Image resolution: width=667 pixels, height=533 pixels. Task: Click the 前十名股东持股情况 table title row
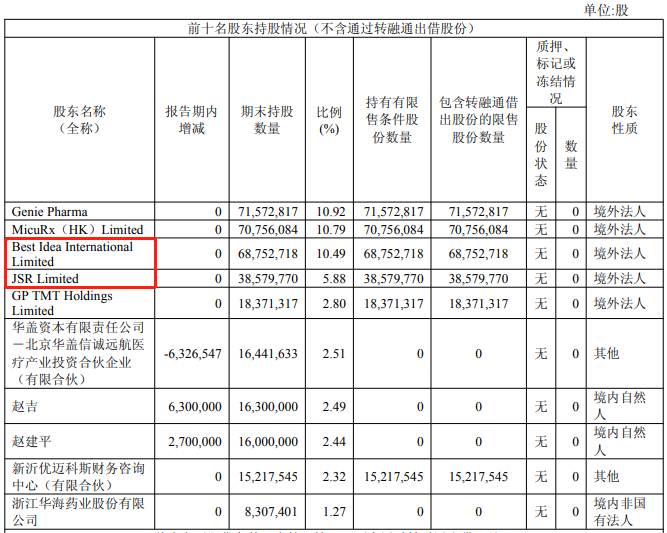(332, 28)
